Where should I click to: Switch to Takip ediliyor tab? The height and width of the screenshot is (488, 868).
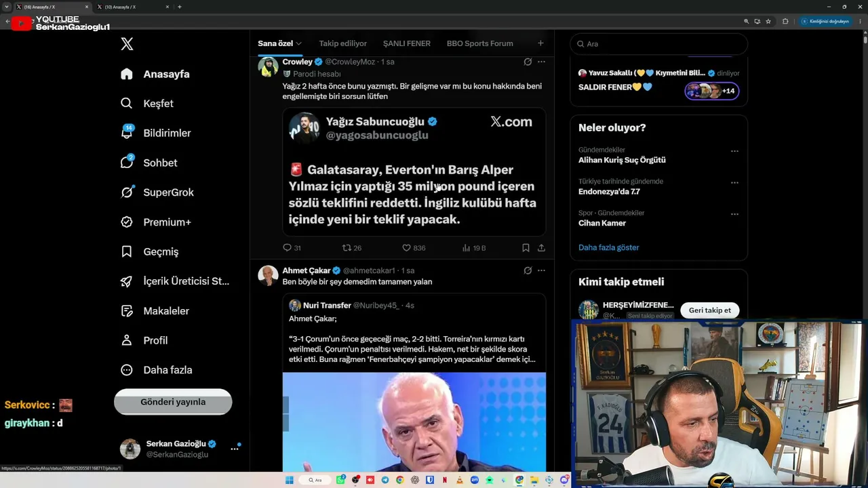[342, 43]
